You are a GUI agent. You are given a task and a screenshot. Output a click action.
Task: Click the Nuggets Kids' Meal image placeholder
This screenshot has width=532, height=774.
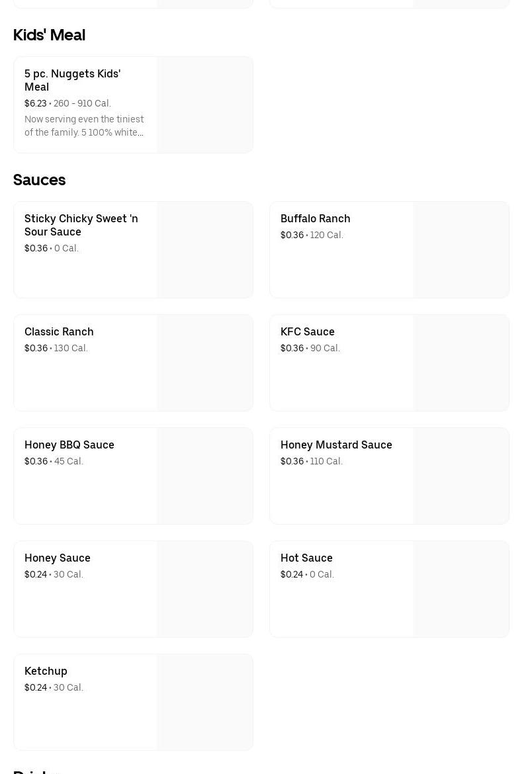click(x=204, y=105)
